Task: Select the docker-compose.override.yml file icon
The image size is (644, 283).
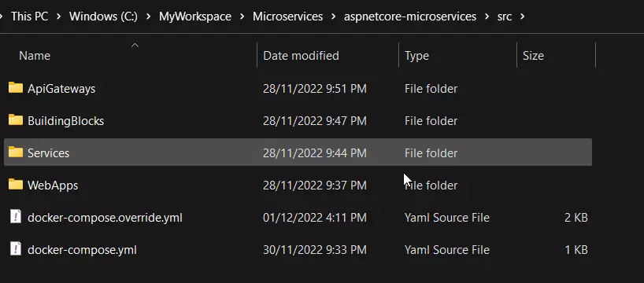Action: (16, 216)
